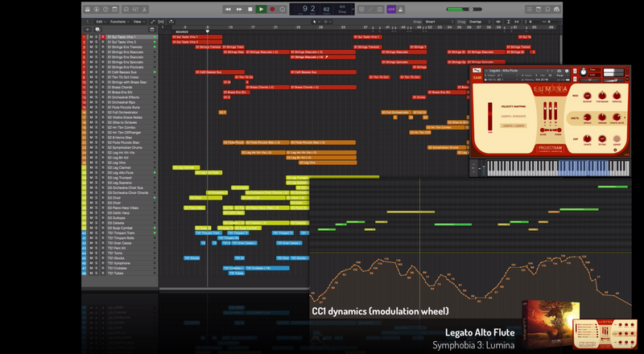The width and height of the screenshot is (644, 354).
Task: Toggle Show Automation icon
Action: tap(153, 22)
